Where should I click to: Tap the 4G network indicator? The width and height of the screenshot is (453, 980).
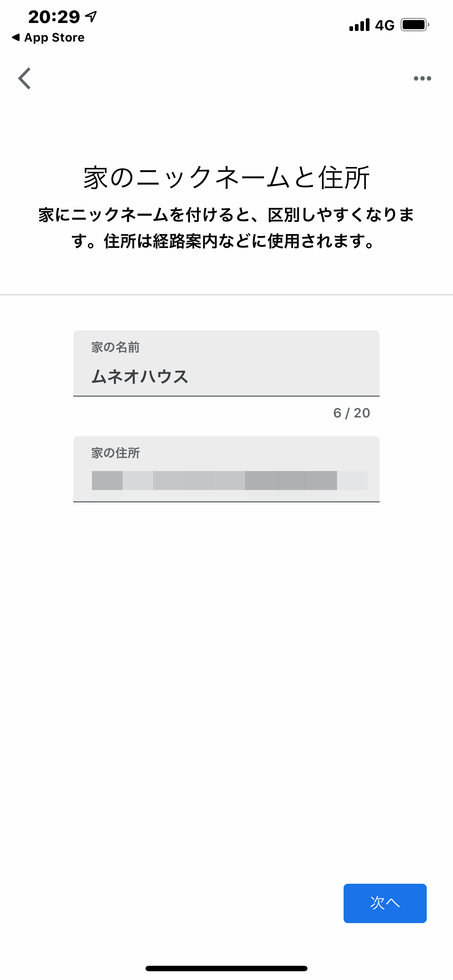pos(384,25)
